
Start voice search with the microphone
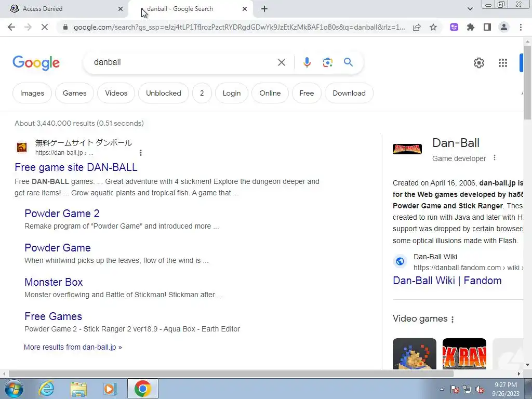click(x=307, y=62)
